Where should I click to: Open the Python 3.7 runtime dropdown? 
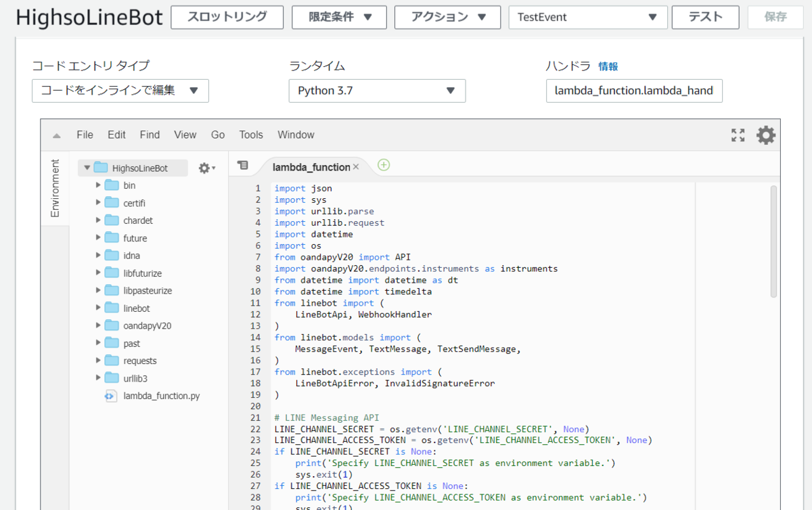[377, 91]
